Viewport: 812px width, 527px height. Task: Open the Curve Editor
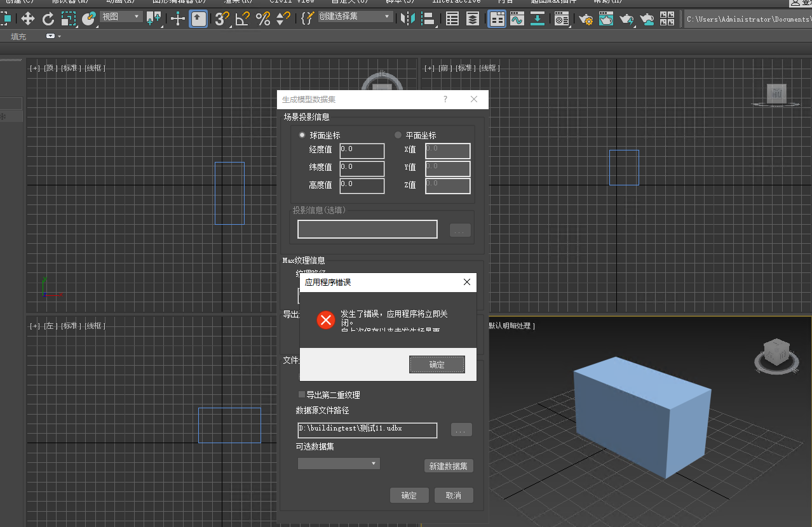point(517,18)
